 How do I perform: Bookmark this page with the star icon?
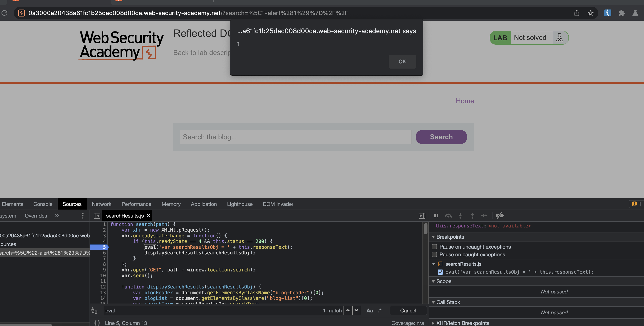click(x=590, y=13)
